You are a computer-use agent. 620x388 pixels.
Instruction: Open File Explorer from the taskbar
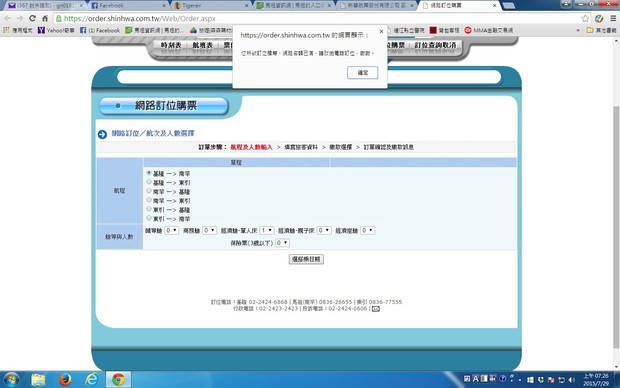point(38,380)
